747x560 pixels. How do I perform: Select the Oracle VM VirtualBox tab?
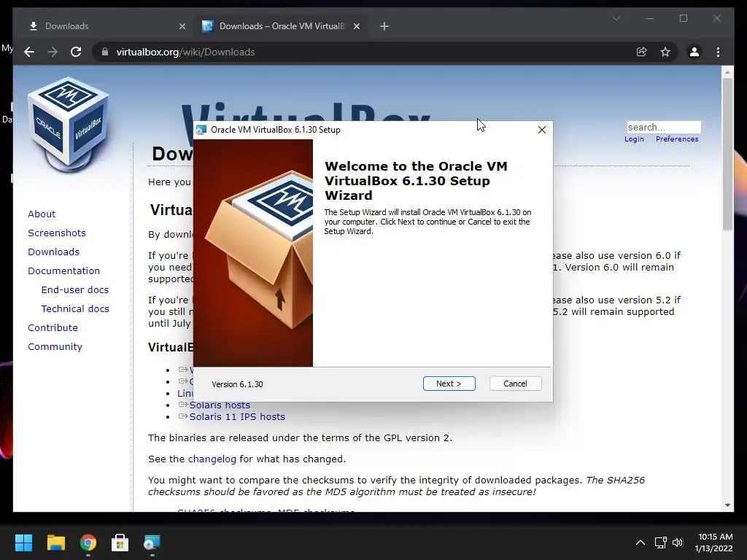pos(281,26)
